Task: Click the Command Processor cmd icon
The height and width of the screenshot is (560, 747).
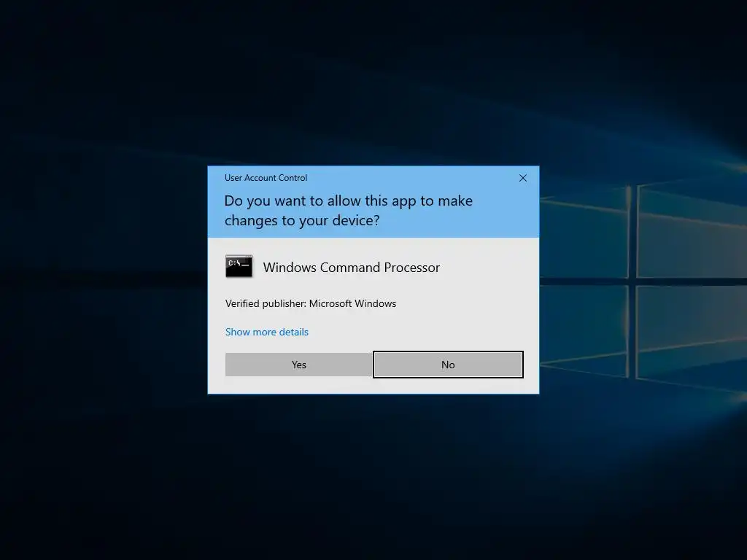Action: (239, 266)
